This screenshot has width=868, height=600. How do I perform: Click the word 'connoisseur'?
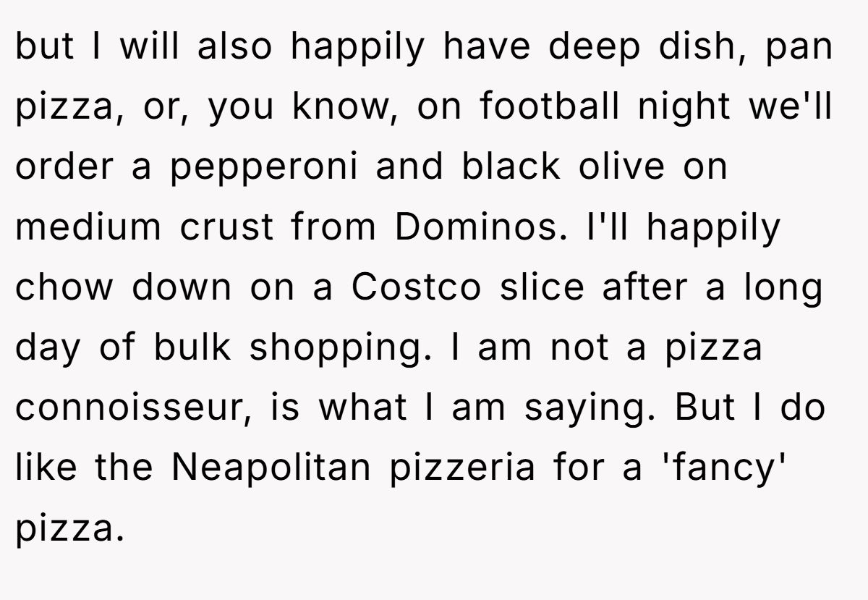127,408
